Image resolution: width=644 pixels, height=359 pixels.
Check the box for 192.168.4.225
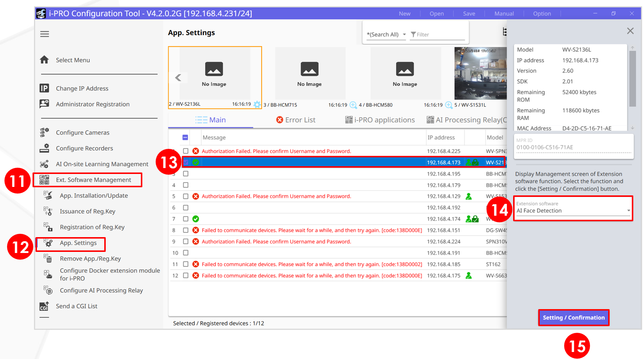point(186,151)
